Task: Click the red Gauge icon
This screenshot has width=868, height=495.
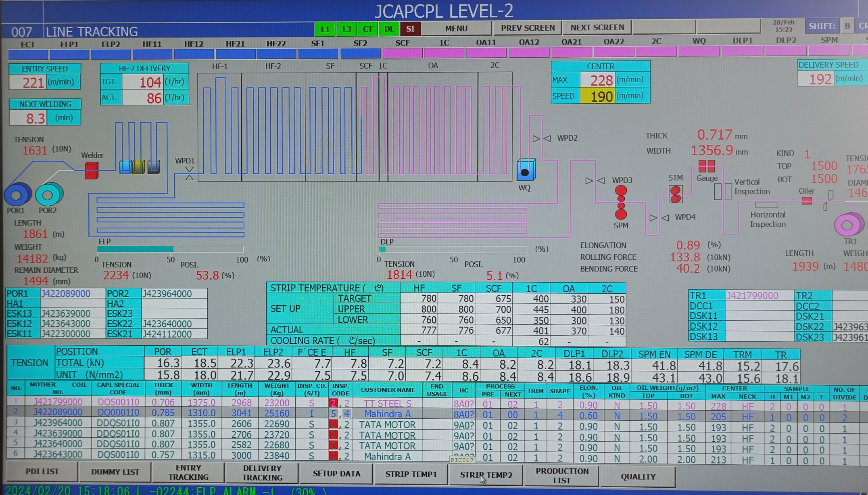Action: tap(706, 166)
